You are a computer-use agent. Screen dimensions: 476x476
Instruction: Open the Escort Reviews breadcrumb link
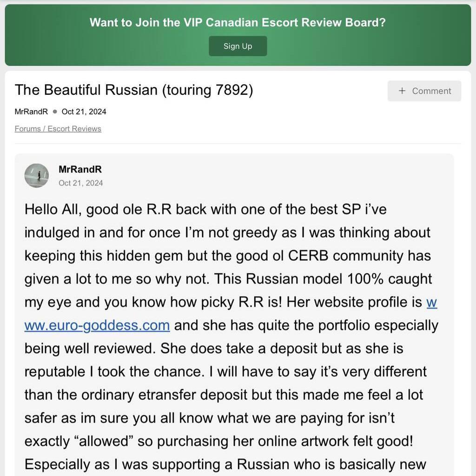coord(74,129)
